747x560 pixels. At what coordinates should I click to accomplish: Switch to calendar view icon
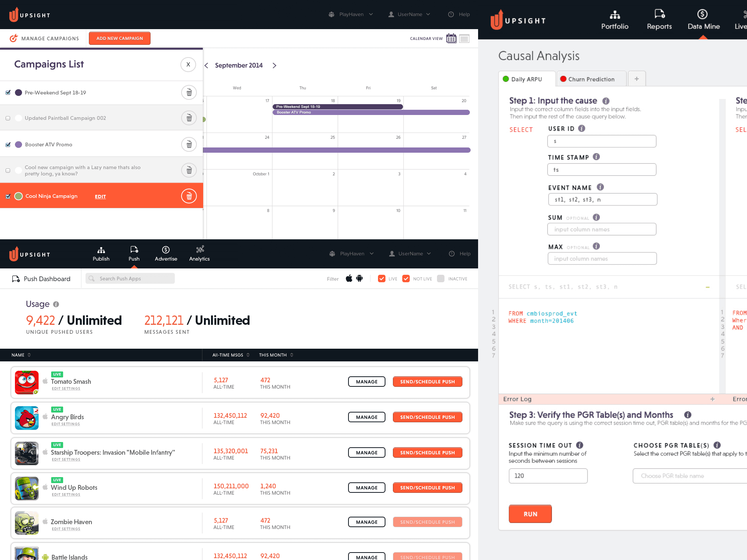pyautogui.click(x=451, y=38)
